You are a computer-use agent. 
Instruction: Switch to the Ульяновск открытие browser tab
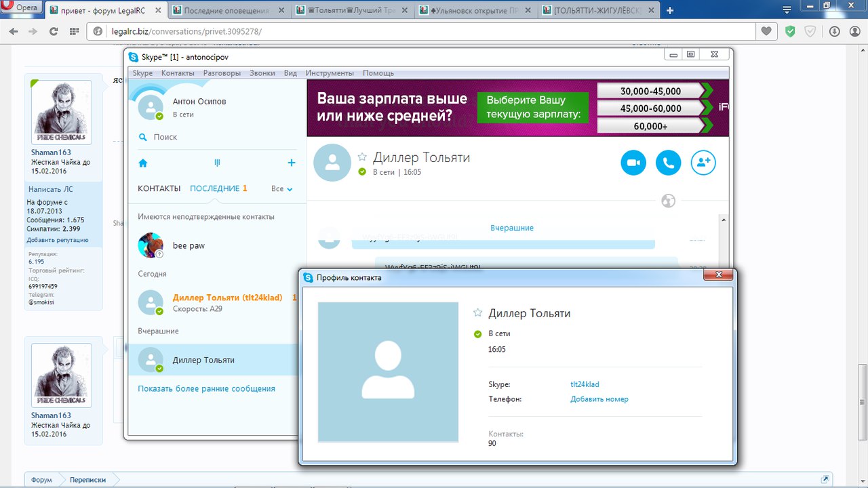pos(475,11)
